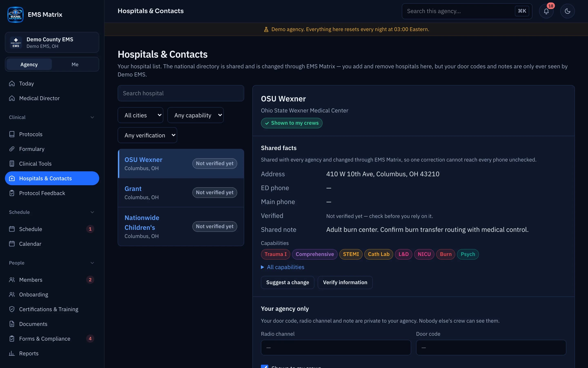Click the Schedule badge showing 1
The height and width of the screenshot is (368, 588).
tap(90, 229)
